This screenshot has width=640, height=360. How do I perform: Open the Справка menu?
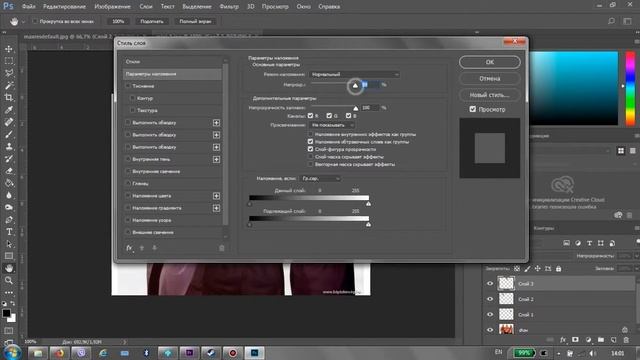329,7
